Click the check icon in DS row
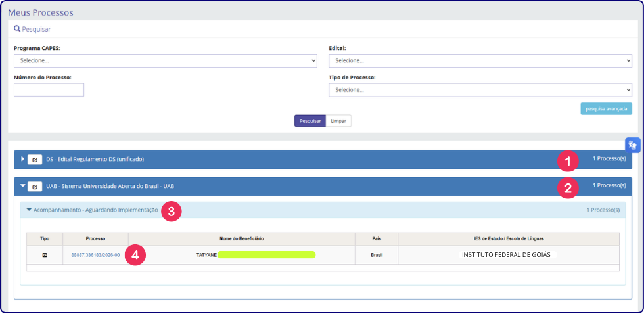 34,160
